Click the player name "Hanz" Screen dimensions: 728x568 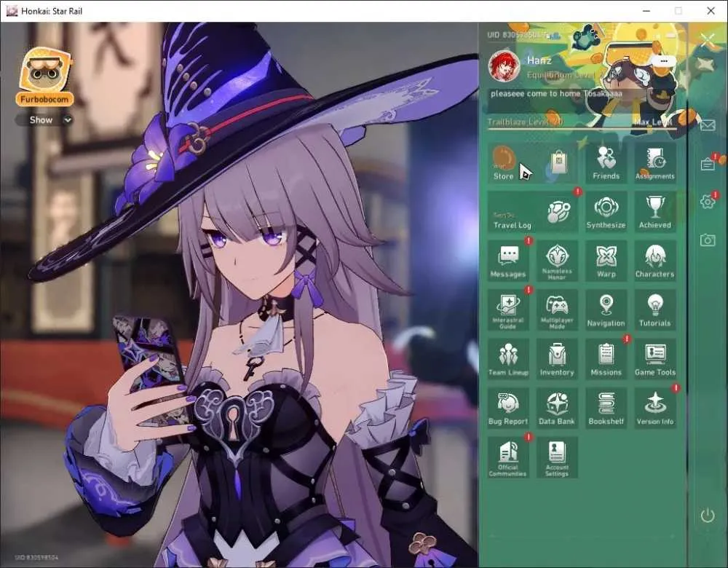click(539, 60)
